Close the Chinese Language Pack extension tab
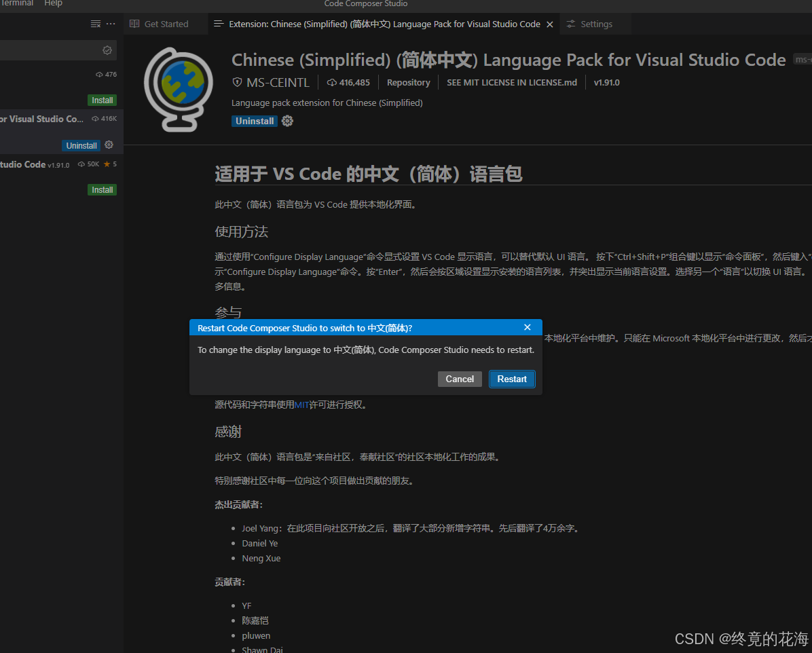The image size is (812, 653). coord(550,24)
